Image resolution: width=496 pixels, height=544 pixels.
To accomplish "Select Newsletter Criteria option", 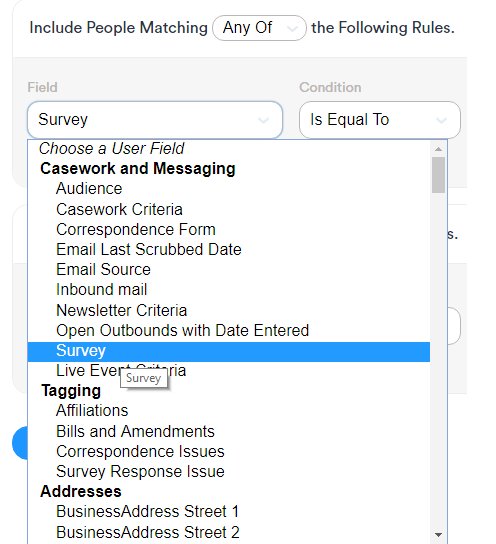I will pos(229,310).
